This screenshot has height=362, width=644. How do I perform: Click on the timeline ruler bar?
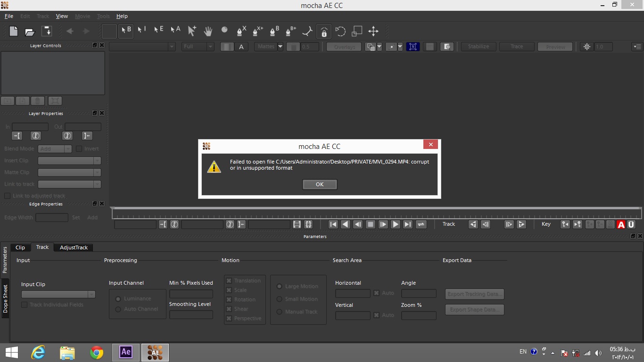pos(376,214)
